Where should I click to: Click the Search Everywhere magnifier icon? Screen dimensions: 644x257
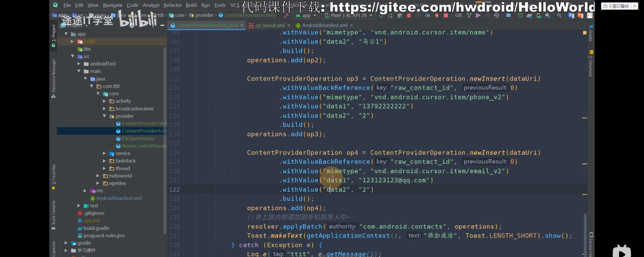pos(559,15)
